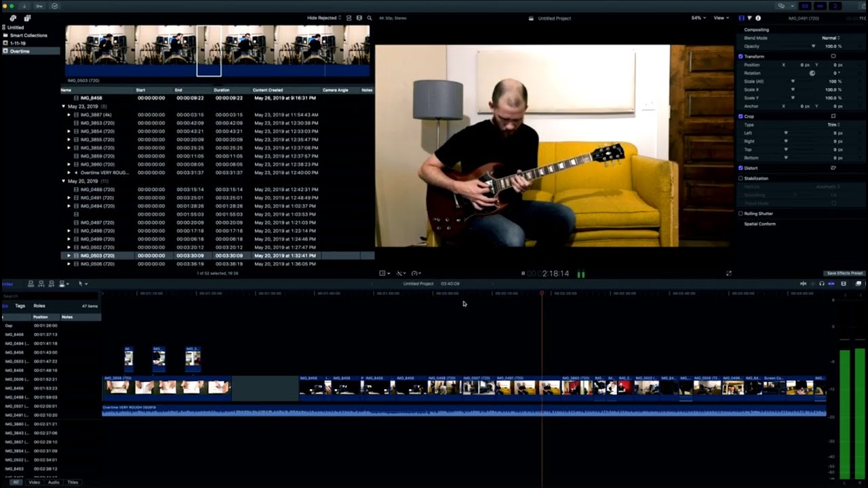This screenshot has height=488, width=868.
Task: Adjust the Scale (All) slider handle
Action: 792,81
